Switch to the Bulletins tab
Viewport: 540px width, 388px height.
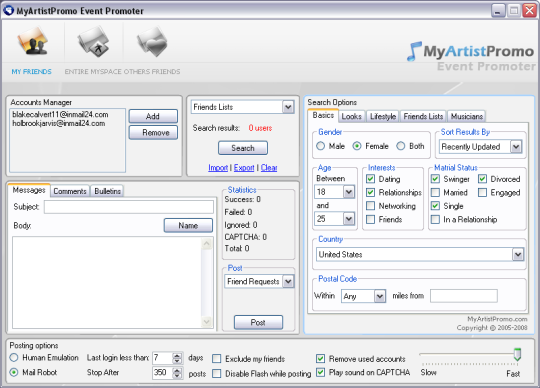(x=107, y=191)
